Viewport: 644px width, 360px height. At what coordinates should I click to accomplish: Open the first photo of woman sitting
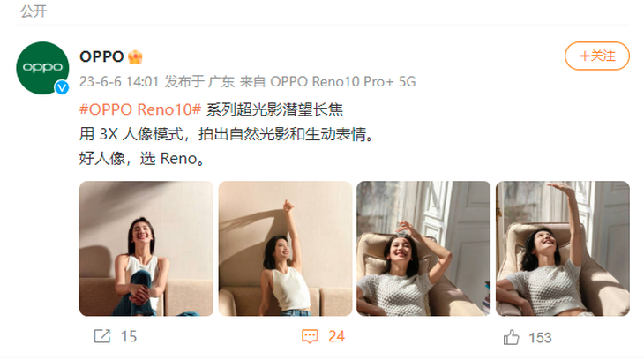pos(146,248)
